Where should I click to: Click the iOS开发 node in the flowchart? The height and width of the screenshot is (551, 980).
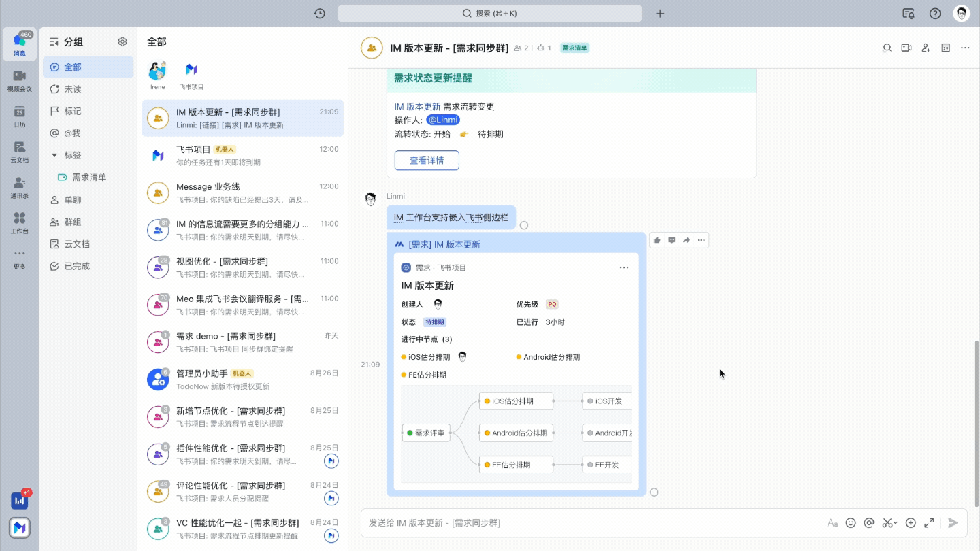coord(606,401)
